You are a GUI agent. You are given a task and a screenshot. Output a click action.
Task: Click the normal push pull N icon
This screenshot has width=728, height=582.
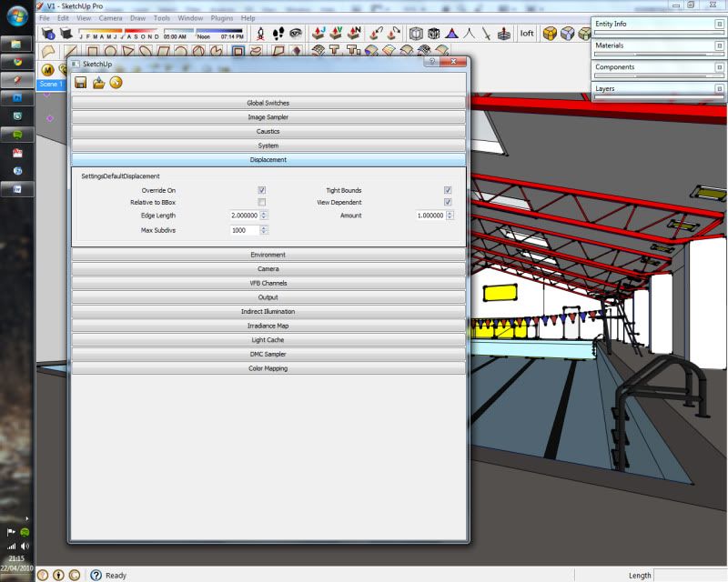coord(354,33)
